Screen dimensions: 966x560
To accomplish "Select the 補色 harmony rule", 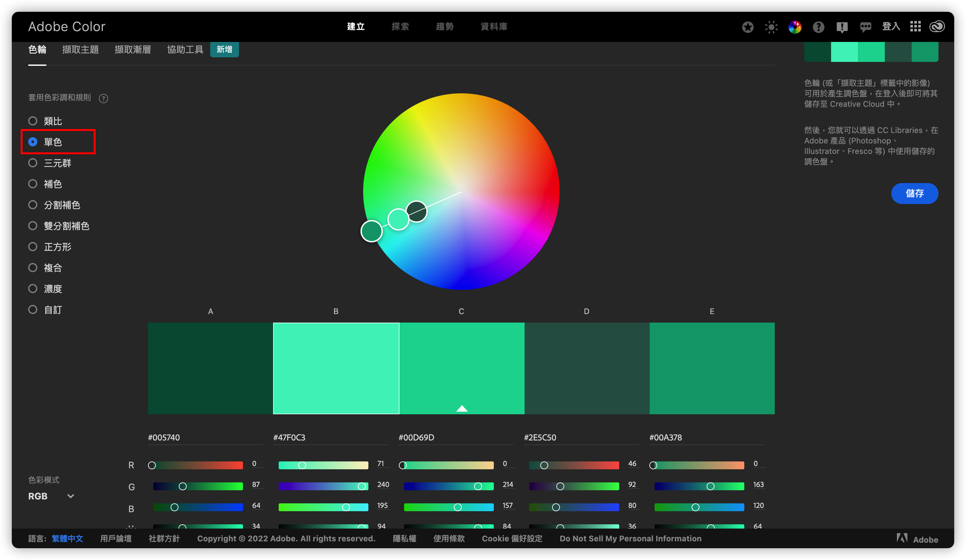I will click(45, 184).
